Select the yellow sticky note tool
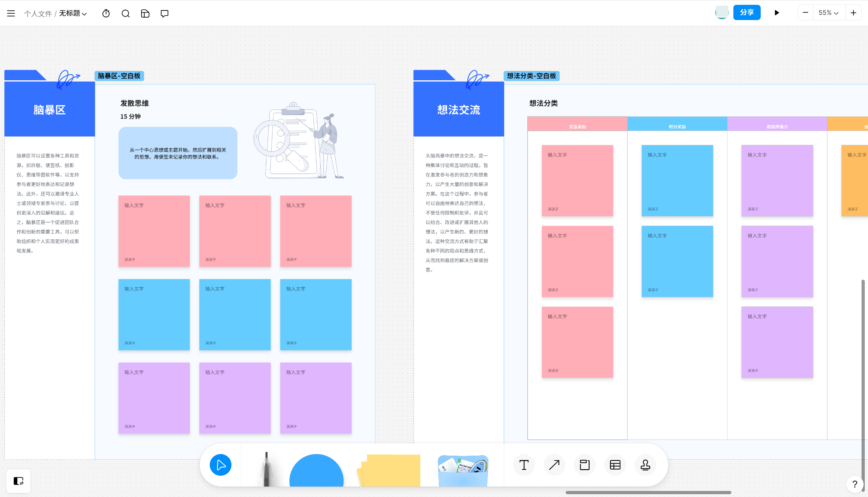 (x=389, y=471)
